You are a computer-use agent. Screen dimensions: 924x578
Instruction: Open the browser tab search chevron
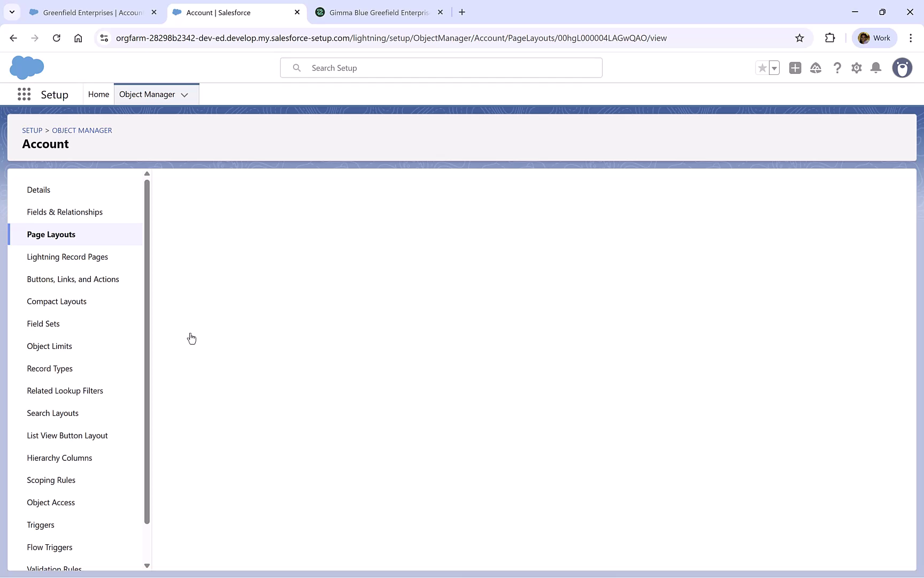12,12
